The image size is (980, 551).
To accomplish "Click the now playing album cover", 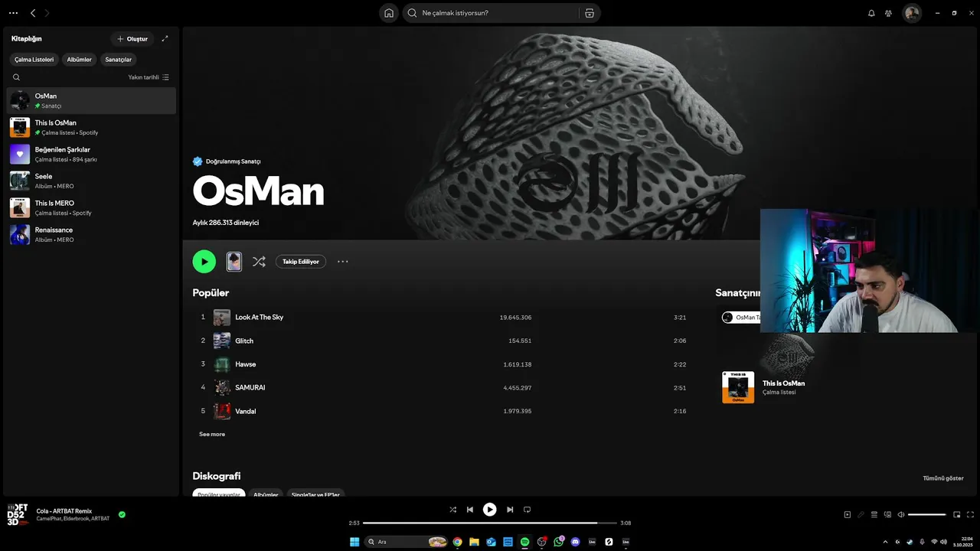I will [x=18, y=514].
